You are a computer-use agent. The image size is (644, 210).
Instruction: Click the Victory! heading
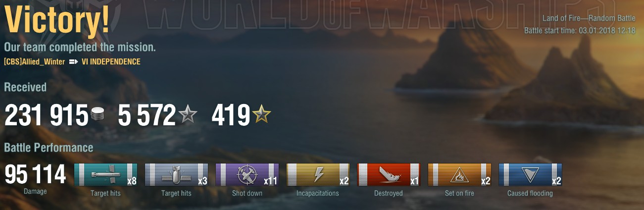(57, 21)
